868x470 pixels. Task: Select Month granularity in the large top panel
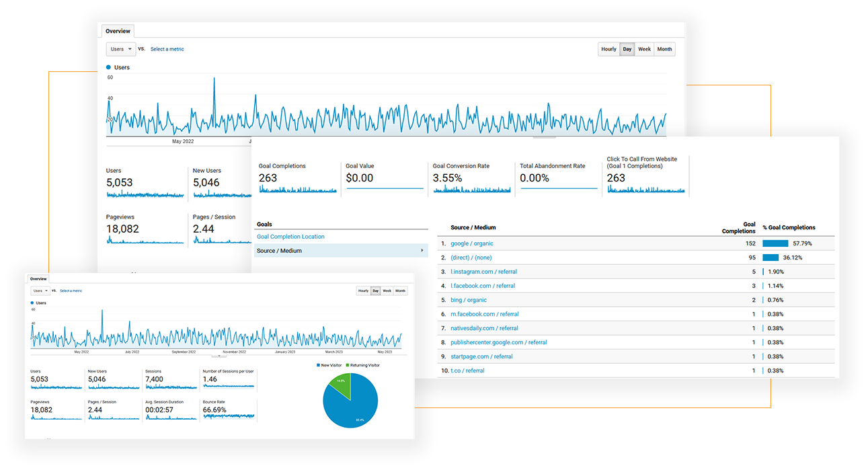[x=664, y=49]
